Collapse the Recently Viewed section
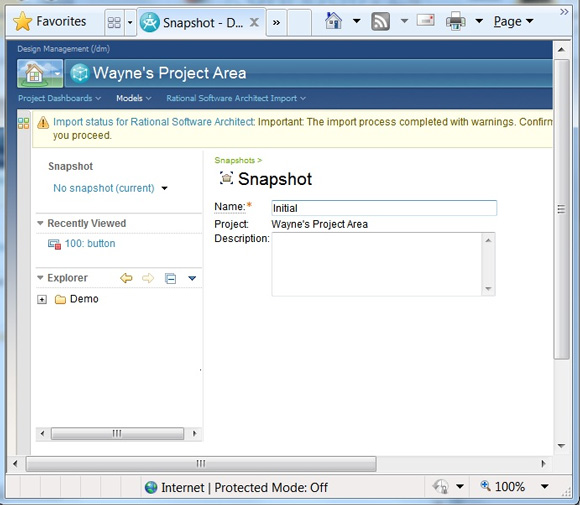This screenshot has height=505, width=580. click(40, 223)
